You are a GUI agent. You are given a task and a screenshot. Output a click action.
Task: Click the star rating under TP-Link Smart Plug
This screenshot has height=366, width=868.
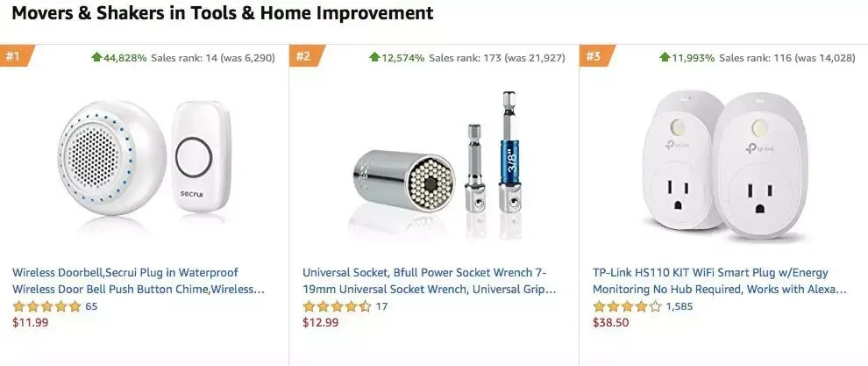[x=627, y=306]
